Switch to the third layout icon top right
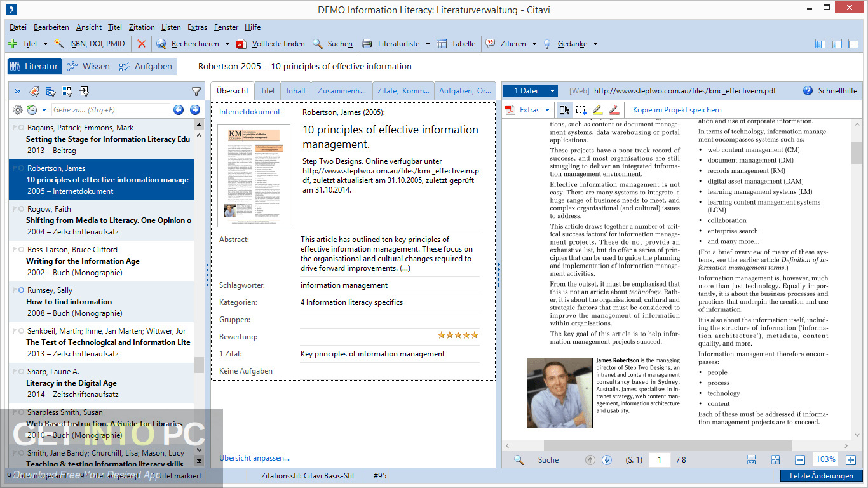868x488 pixels. click(x=853, y=44)
